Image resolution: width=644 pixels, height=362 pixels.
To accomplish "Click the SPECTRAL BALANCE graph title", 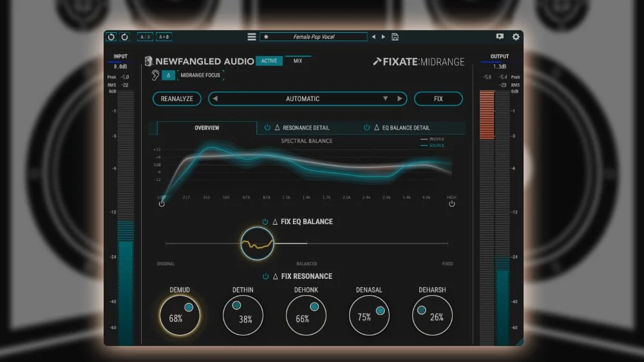I will click(307, 141).
